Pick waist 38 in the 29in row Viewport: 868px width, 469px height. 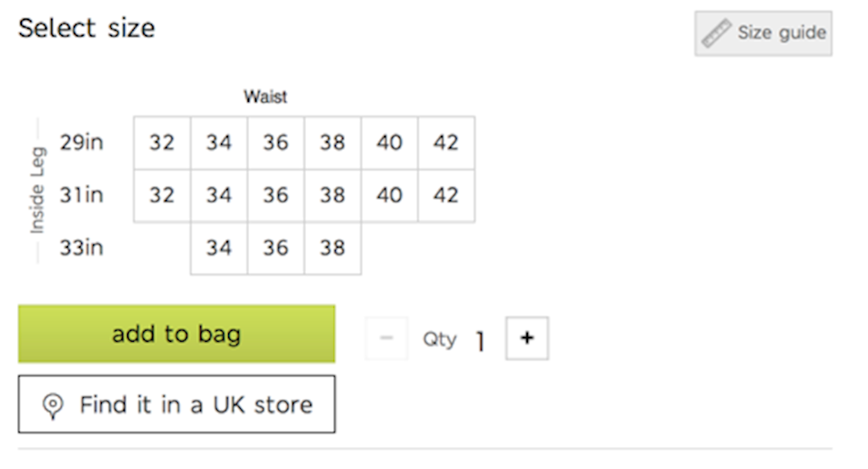(332, 142)
